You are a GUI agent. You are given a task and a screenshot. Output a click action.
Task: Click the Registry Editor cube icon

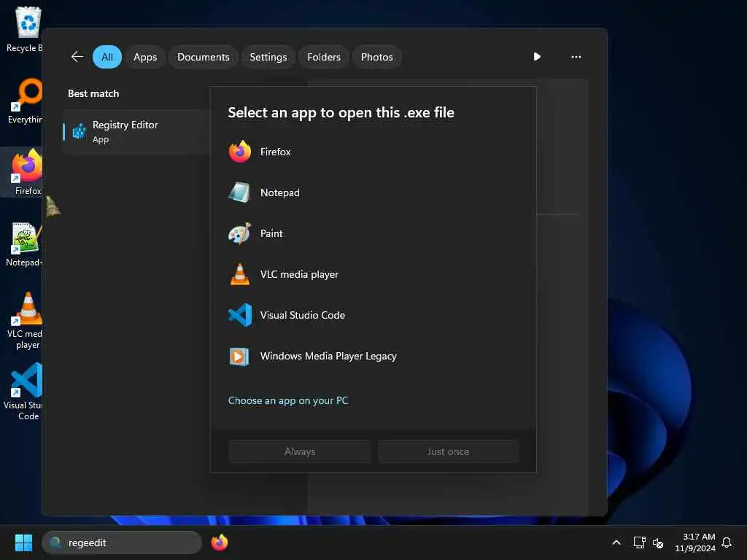pos(79,131)
